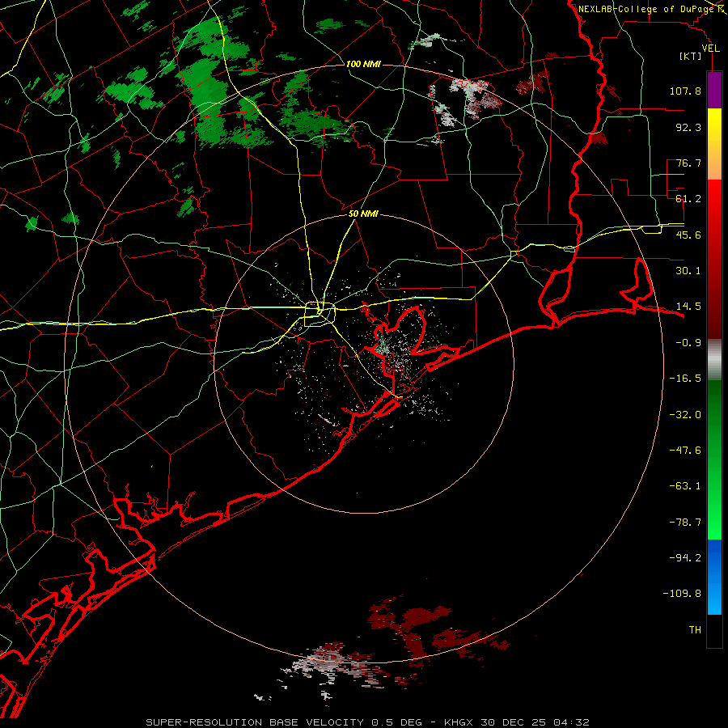This screenshot has width=728, height=728.
Task: Click the "100 NMI" range ring label
Action: pyautogui.click(x=363, y=64)
